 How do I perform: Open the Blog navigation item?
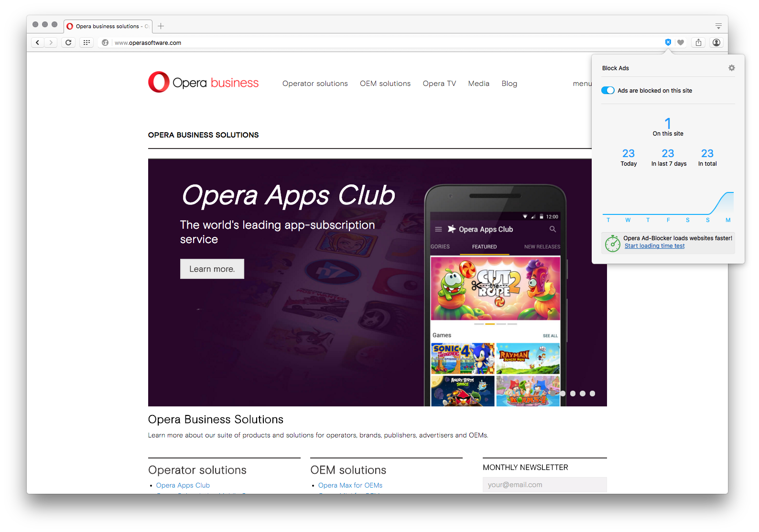[510, 84]
